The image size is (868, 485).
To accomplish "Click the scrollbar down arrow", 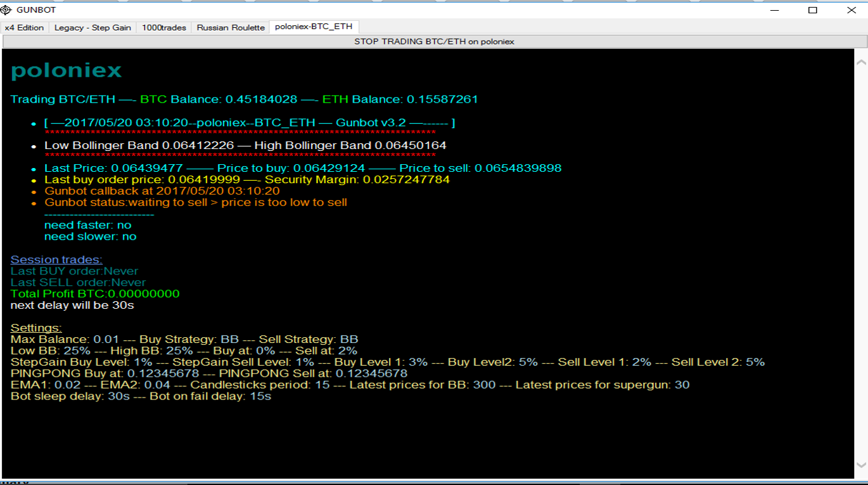I will [x=861, y=464].
